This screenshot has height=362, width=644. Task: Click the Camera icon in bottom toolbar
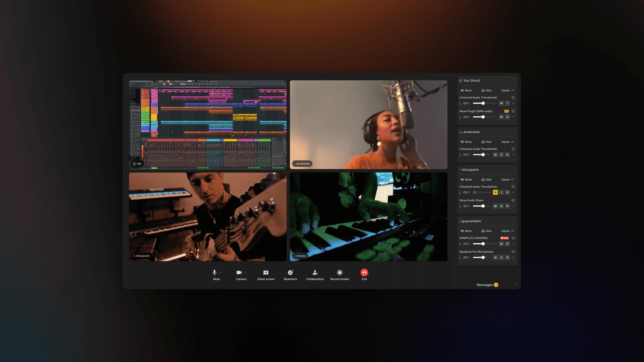coord(239,273)
